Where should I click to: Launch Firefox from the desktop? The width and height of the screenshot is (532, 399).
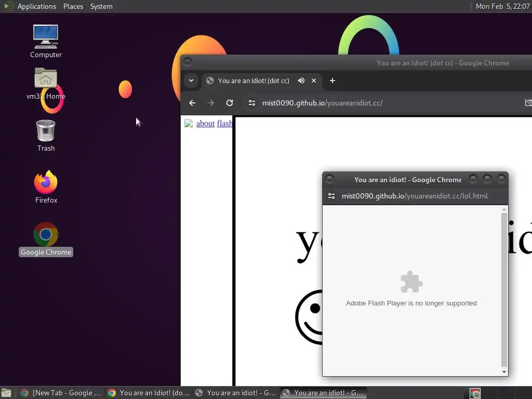(x=46, y=187)
